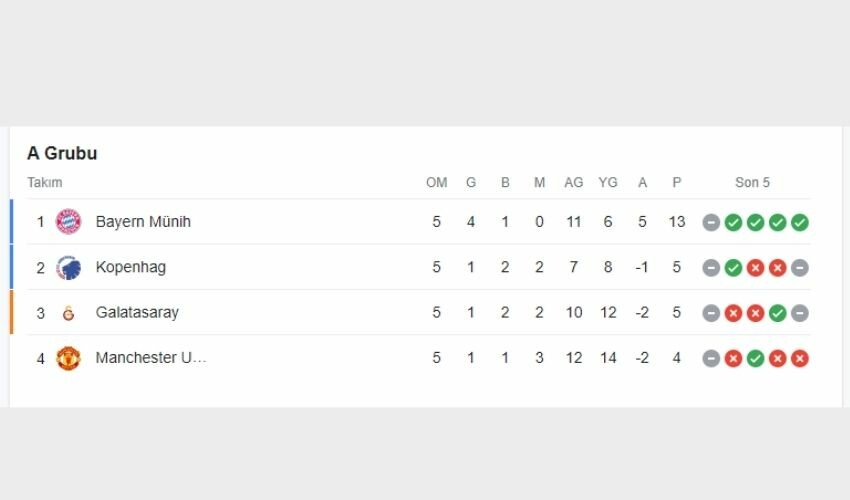Open the Bayern Münih team link

click(x=143, y=222)
